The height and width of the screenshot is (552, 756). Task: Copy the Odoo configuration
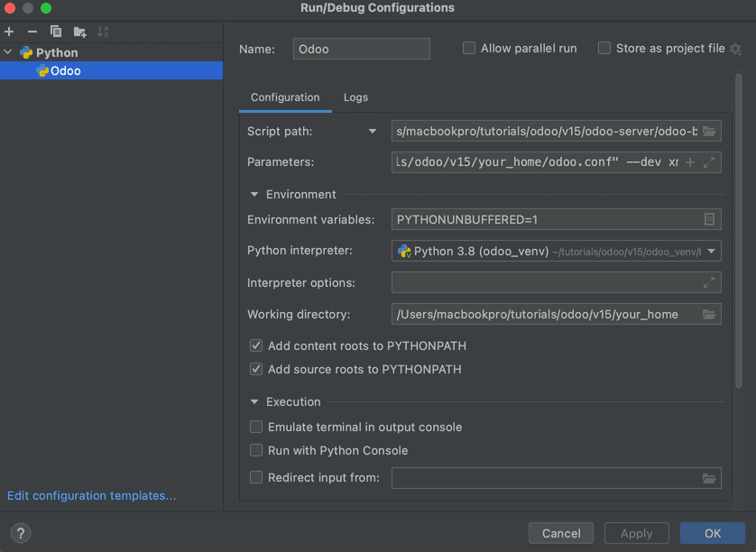(x=54, y=32)
